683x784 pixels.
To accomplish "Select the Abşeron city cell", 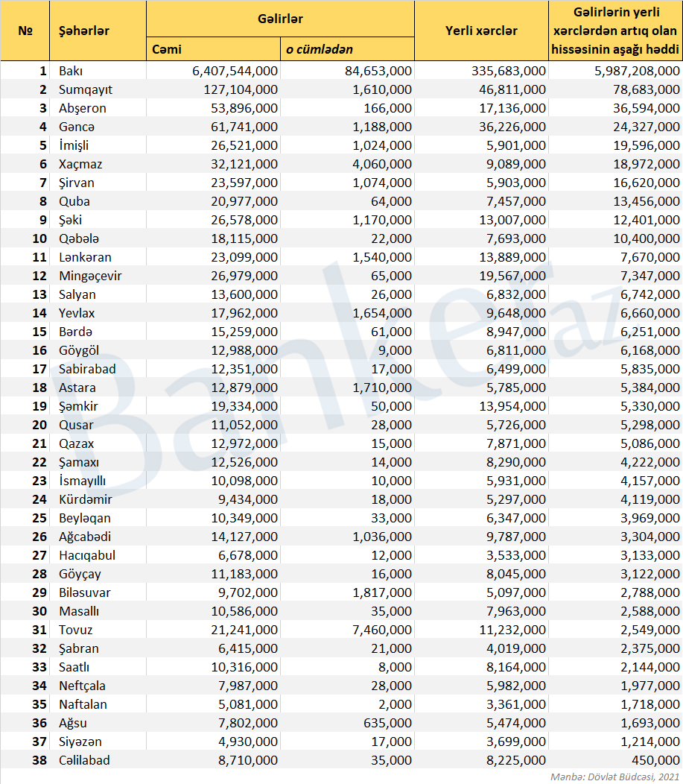I will pos(98,108).
